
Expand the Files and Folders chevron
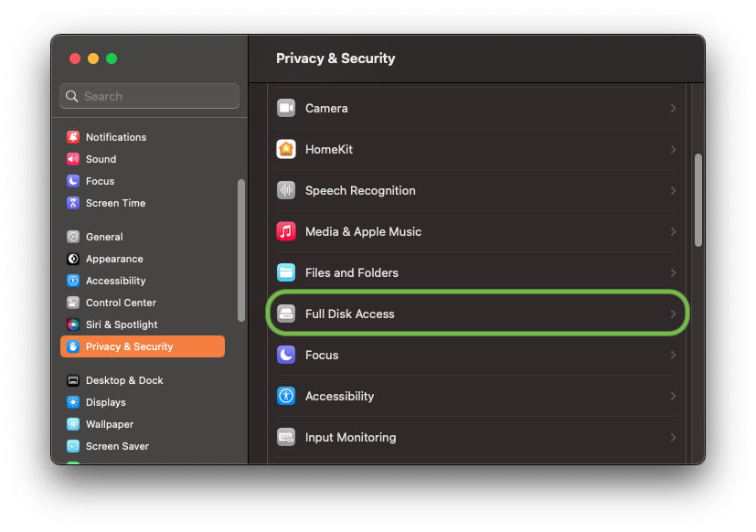click(x=673, y=273)
